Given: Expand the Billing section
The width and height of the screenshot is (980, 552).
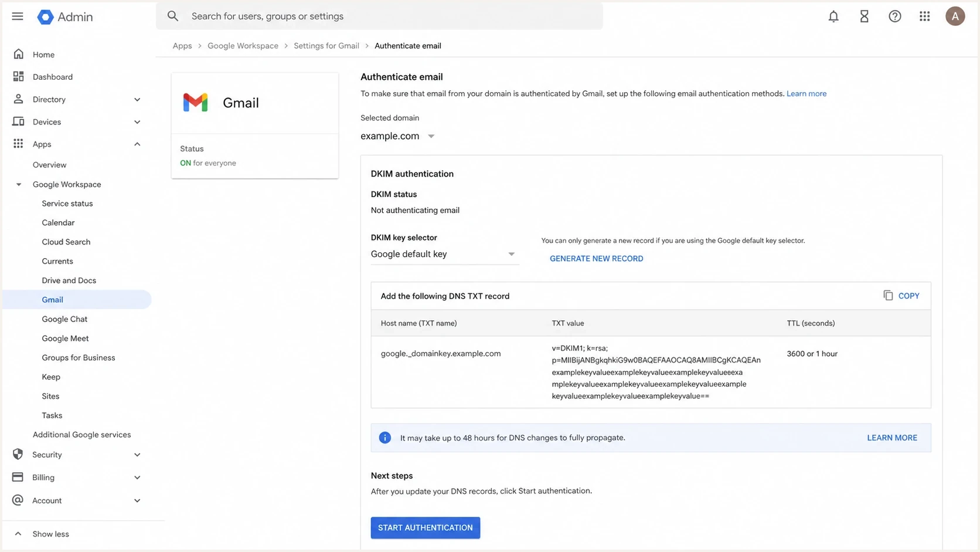Looking at the screenshot, I should (137, 478).
